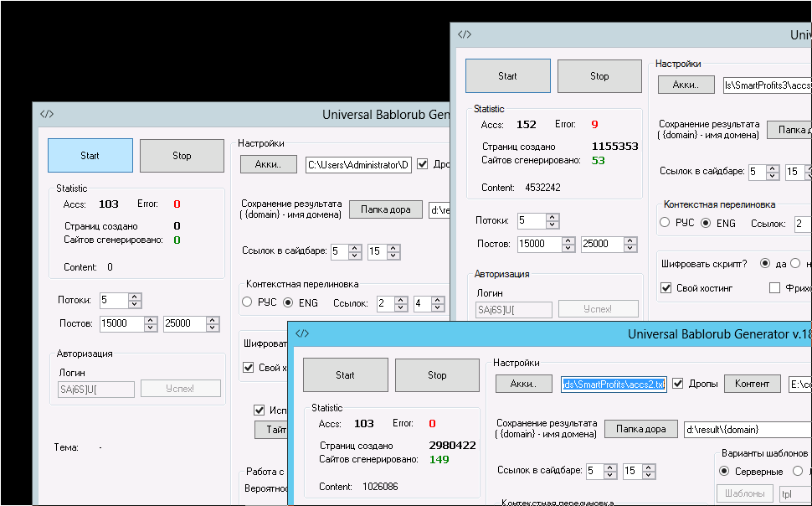Increase sidebar links 5 value in left window
Screen dimensions: 812x506
click(x=355, y=248)
